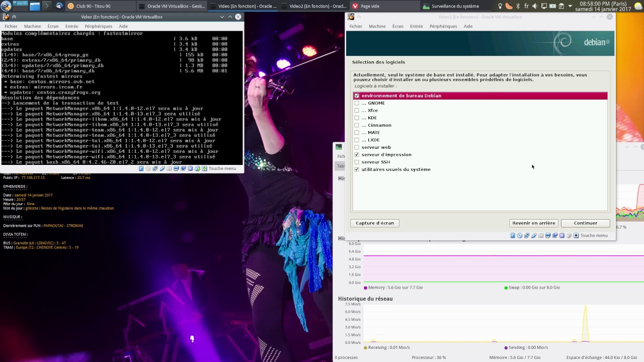Open volume control tray icon

tap(535, 6)
